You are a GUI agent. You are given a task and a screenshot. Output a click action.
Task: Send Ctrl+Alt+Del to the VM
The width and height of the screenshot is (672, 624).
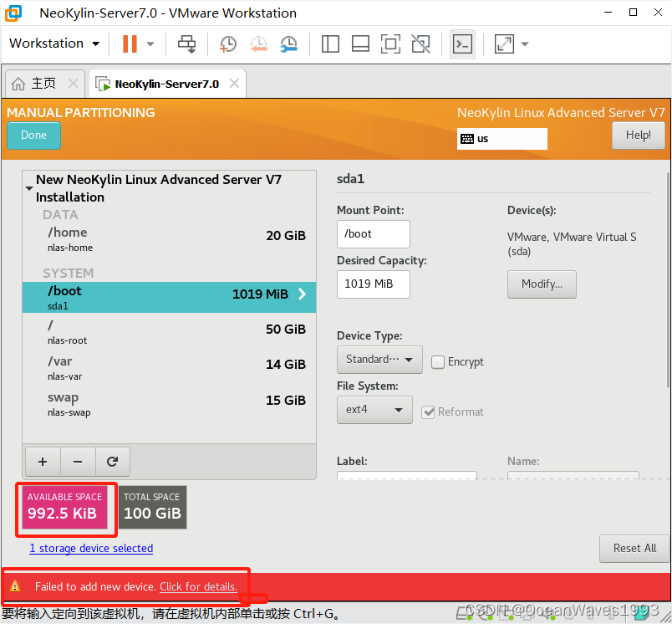point(187,43)
